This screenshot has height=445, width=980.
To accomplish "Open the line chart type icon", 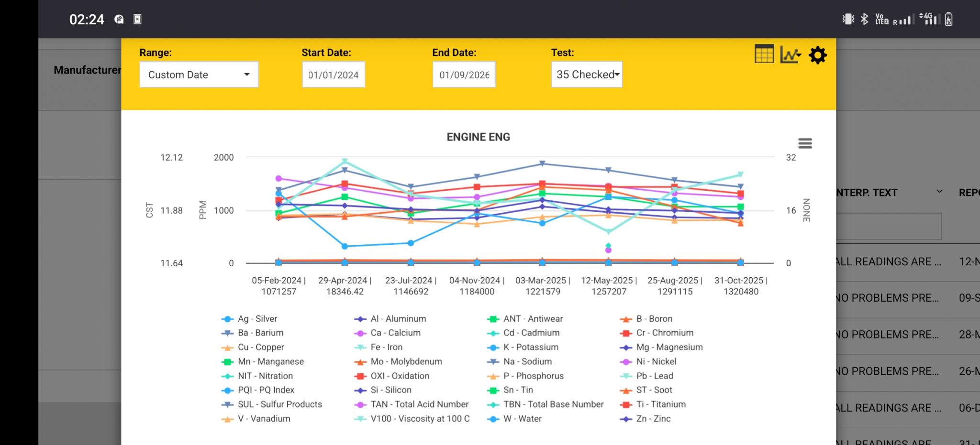I will tap(790, 54).
